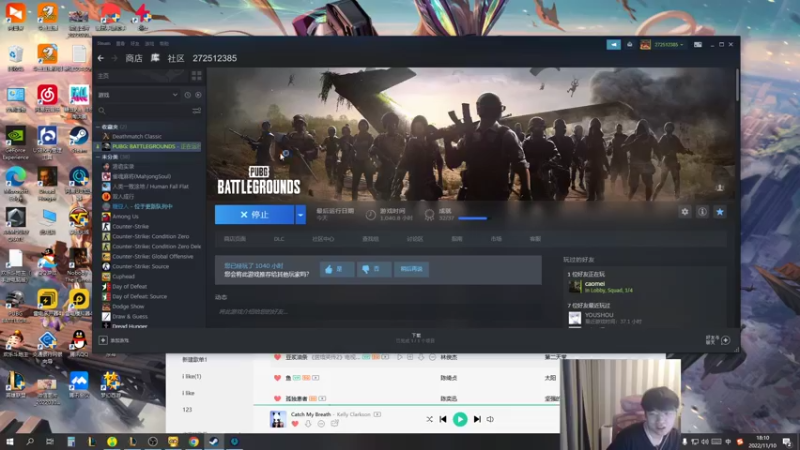Image resolution: width=800 pixels, height=450 pixels.
Task: Click friend name caomei
Action: point(594,283)
